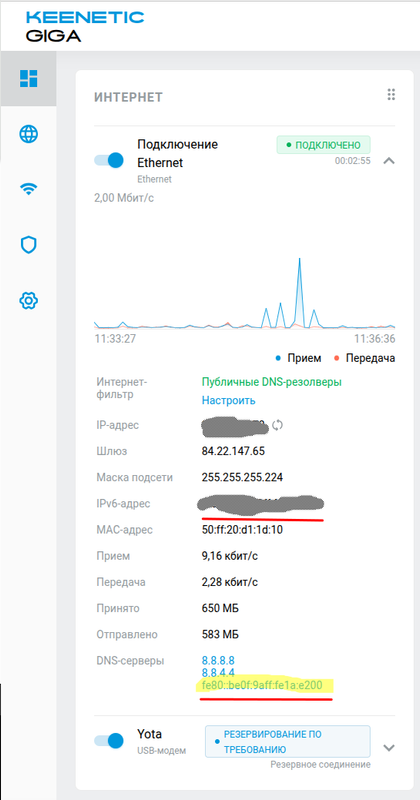The width and height of the screenshot is (420, 800).
Task: Click the ИНТЕРНЕТ card heading
Action: [x=128, y=96]
